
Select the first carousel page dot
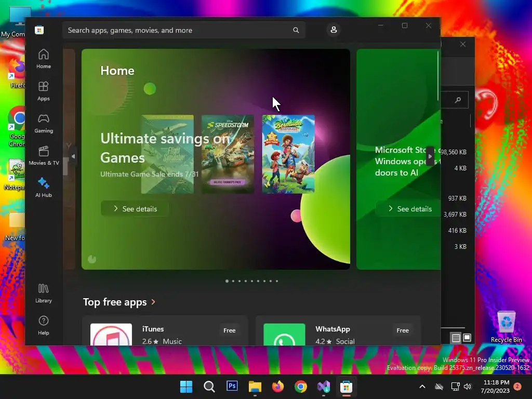point(227,281)
